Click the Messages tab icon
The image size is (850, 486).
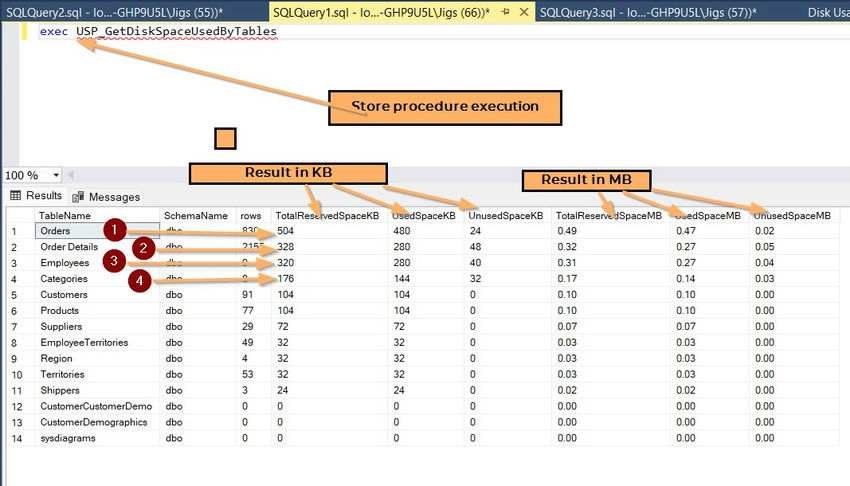point(78,197)
